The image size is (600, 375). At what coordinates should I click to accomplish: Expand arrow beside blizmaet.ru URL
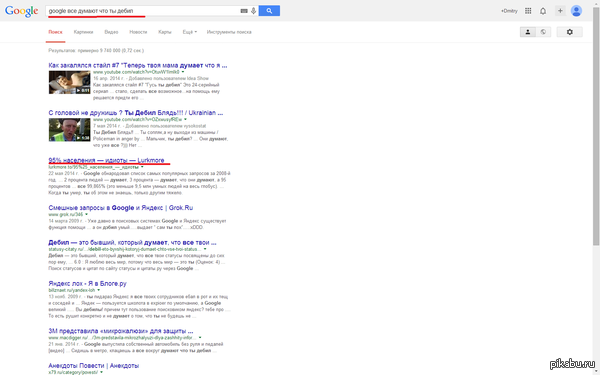coord(98,290)
